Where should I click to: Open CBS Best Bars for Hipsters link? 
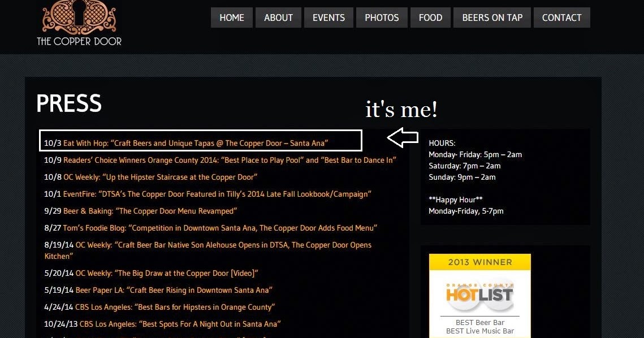(x=175, y=307)
